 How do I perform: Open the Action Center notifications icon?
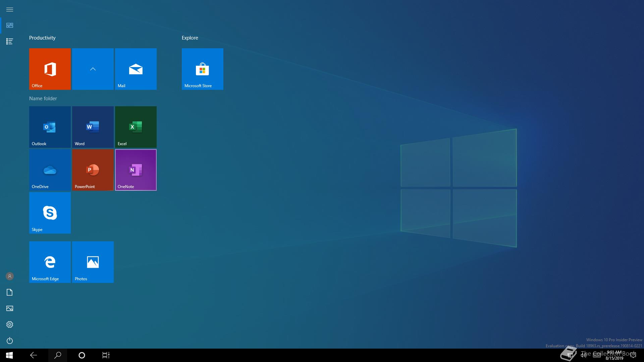coord(633,355)
